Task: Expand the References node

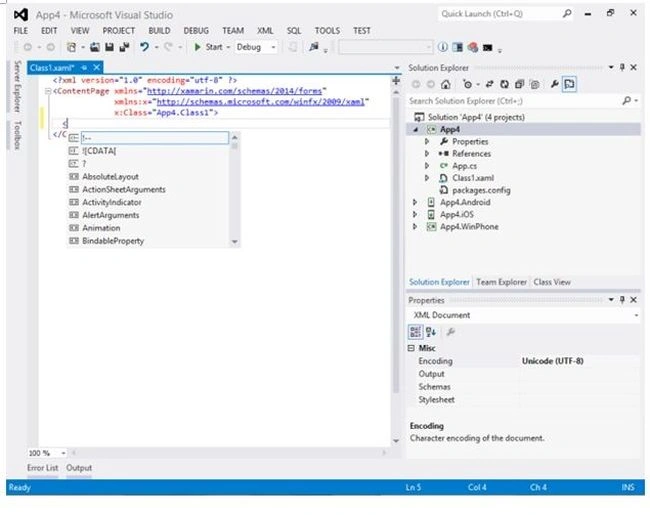Action: click(x=427, y=154)
